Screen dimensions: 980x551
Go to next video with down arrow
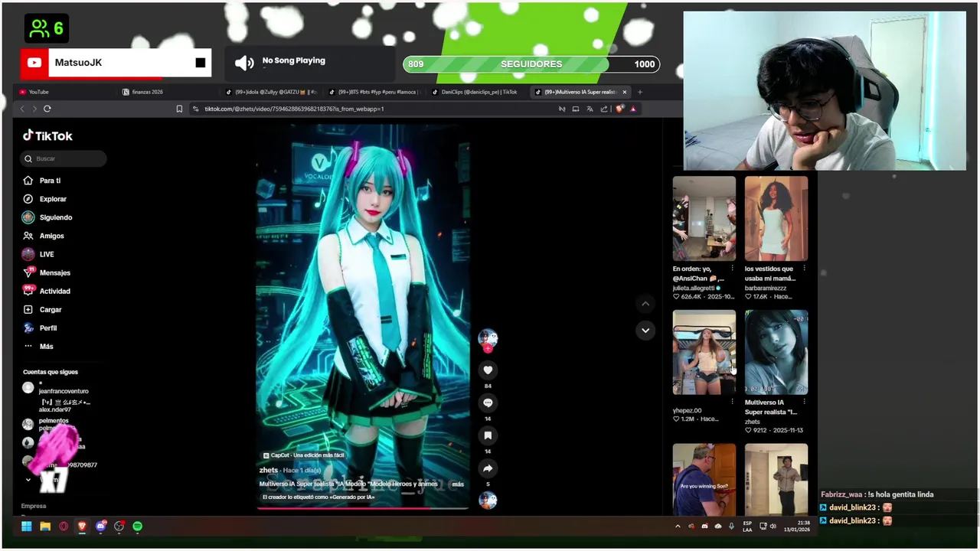pos(645,331)
